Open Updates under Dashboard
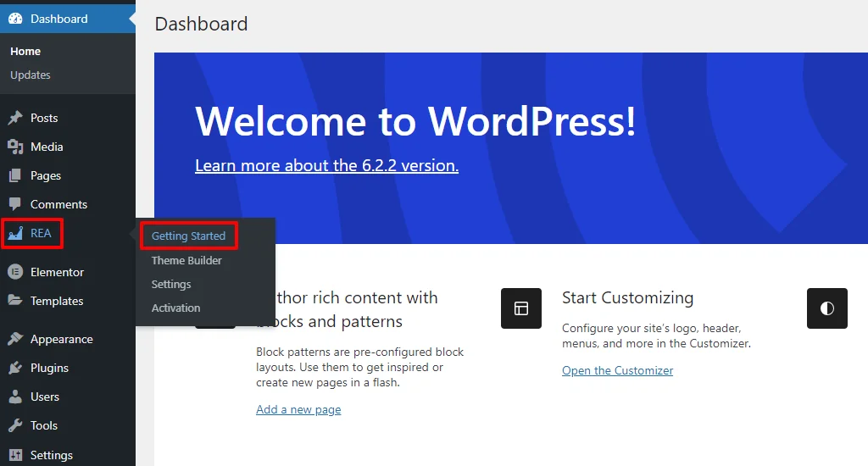This screenshot has height=466, width=868. [31, 75]
